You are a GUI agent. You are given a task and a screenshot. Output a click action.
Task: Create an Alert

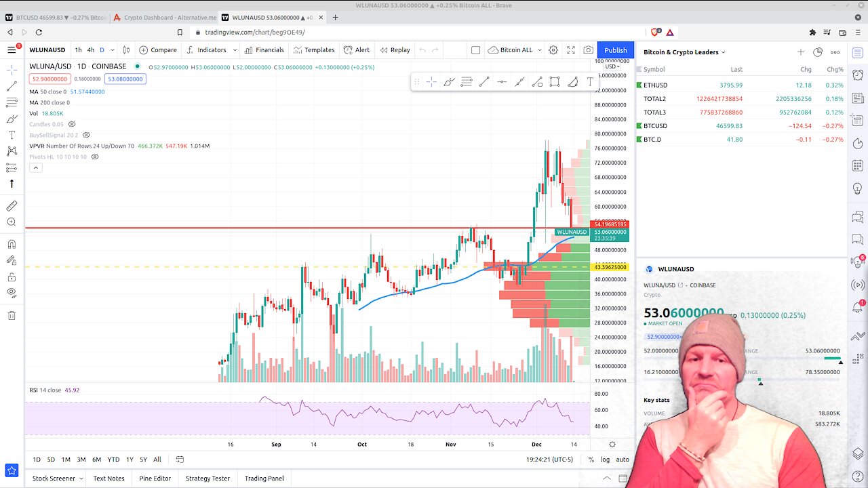click(x=357, y=49)
